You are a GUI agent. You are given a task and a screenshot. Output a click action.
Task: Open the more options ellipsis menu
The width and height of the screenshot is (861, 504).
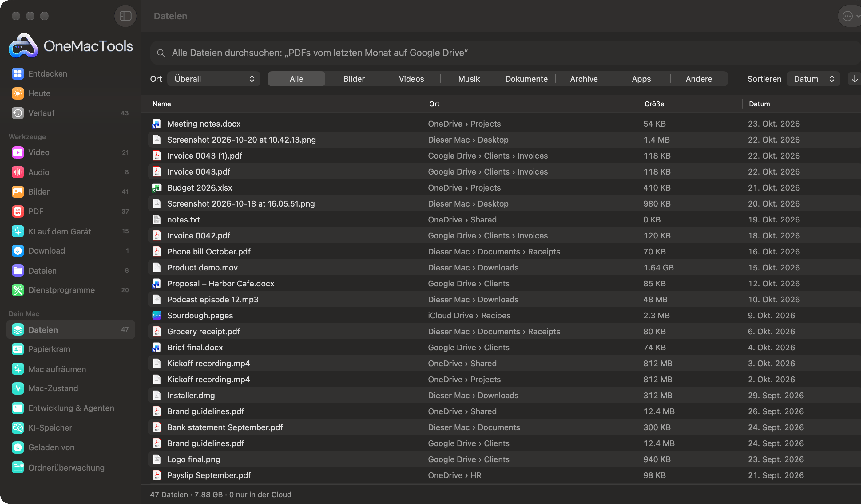click(x=847, y=16)
